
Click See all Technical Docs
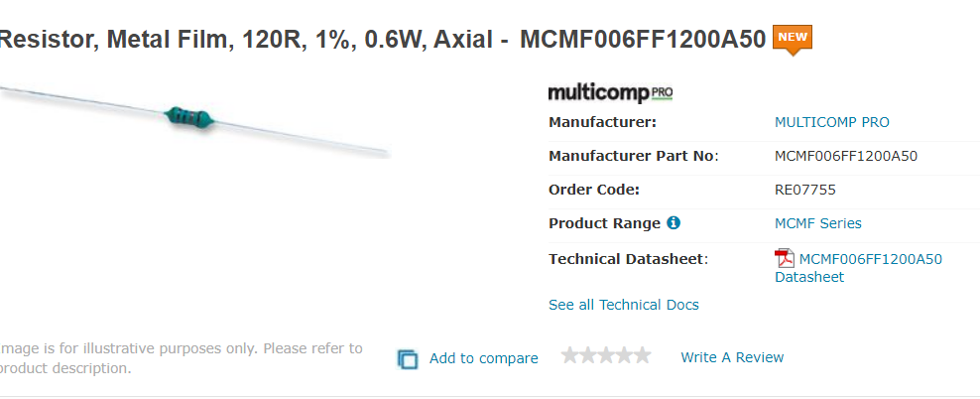(x=624, y=305)
